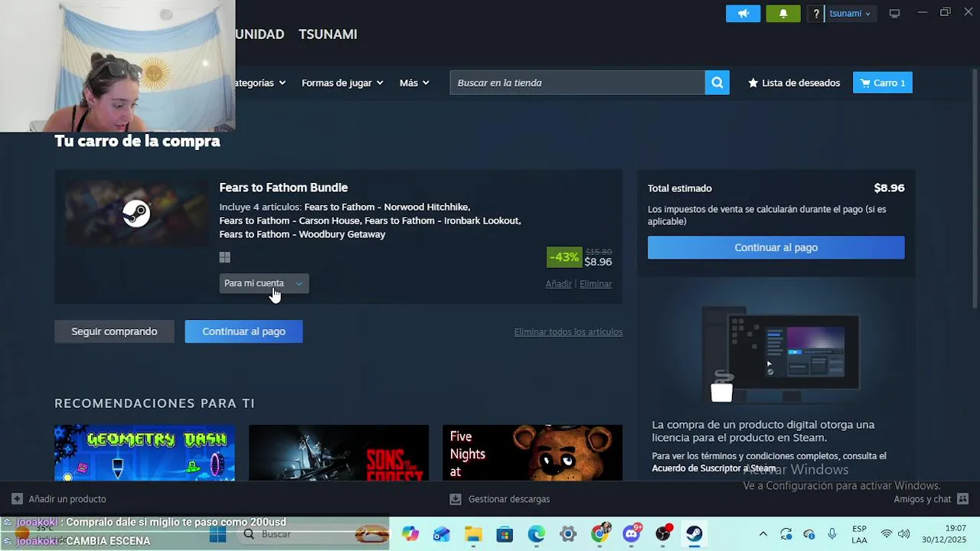The width and height of the screenshot is (980, 551).
Task: Open the Para mi cuenta dropdown
Action: click(x=264, y=283)
